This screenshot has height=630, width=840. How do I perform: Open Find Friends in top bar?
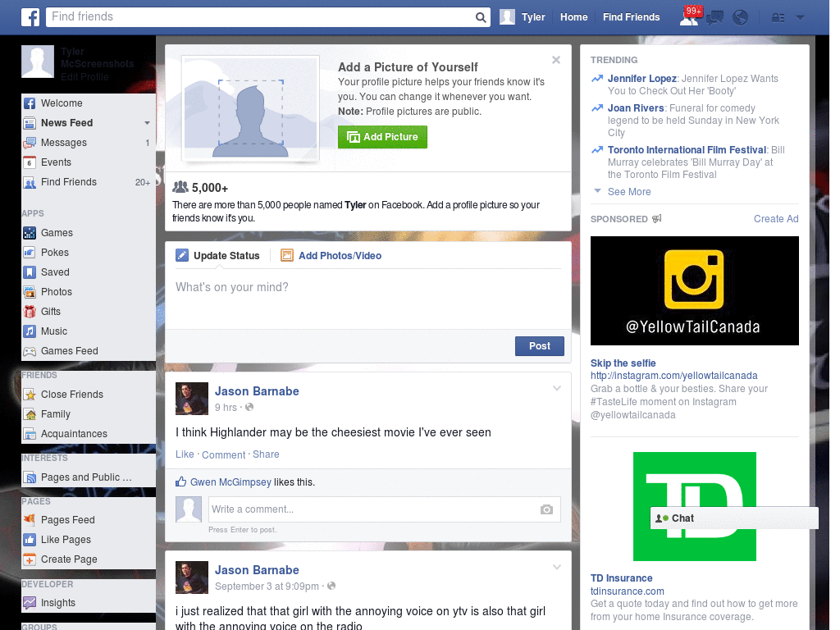(631, 17)
